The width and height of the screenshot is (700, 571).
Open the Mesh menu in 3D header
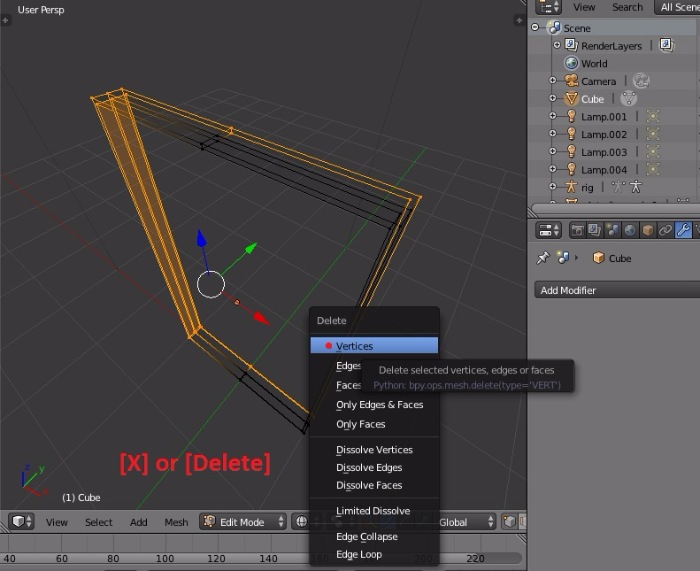point(176,522)
